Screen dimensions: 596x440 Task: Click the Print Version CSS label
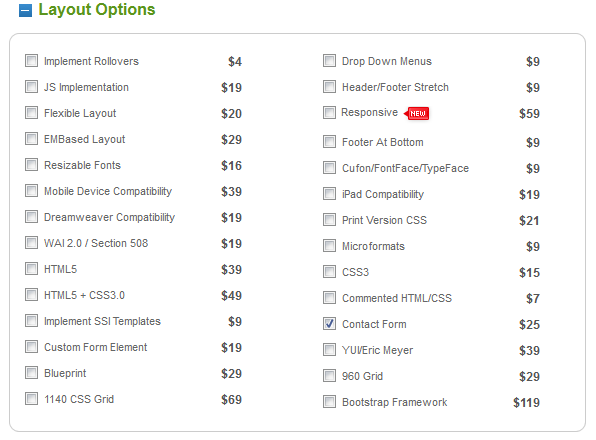pos(384,220)
